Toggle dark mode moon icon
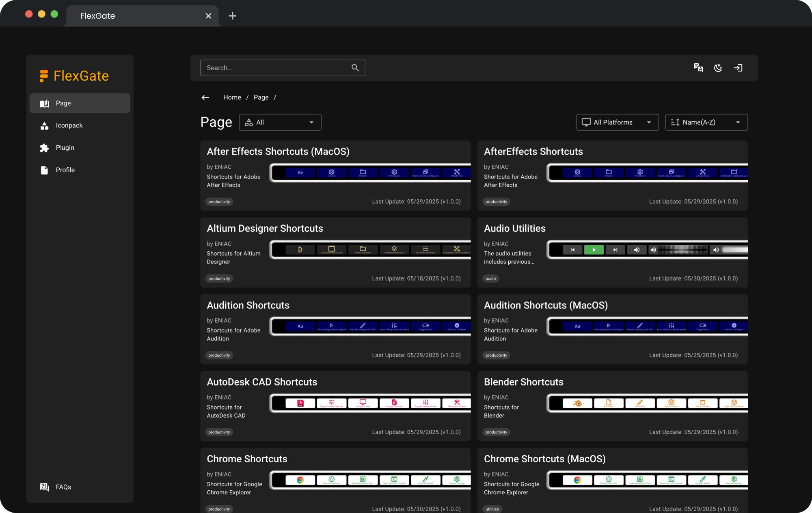 coord(718,68)
